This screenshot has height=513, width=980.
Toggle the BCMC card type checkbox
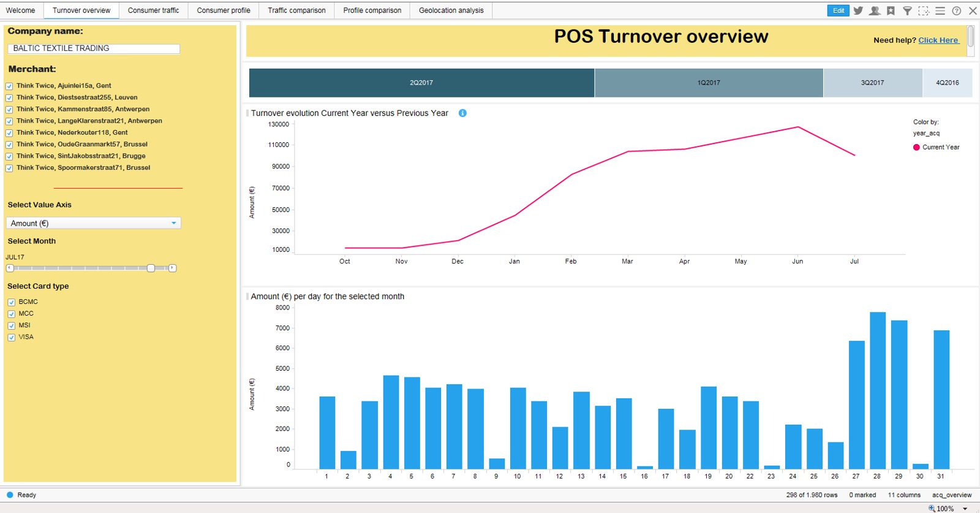12,302
